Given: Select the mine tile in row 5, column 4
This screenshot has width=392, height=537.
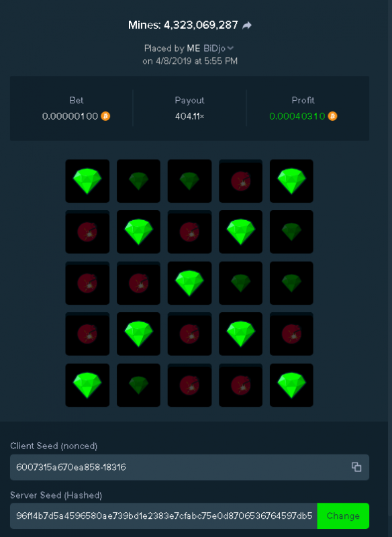Looking at the screenshot, I should click(240, 385).
